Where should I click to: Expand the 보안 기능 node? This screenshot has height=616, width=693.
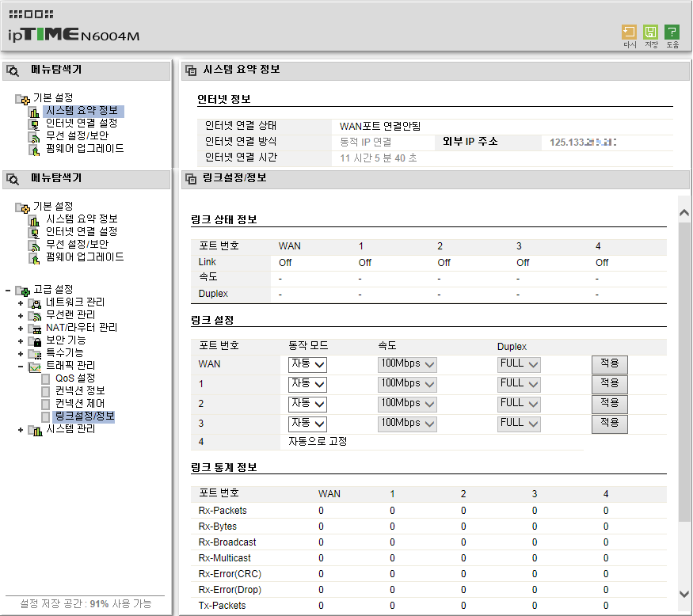(21, 341)
